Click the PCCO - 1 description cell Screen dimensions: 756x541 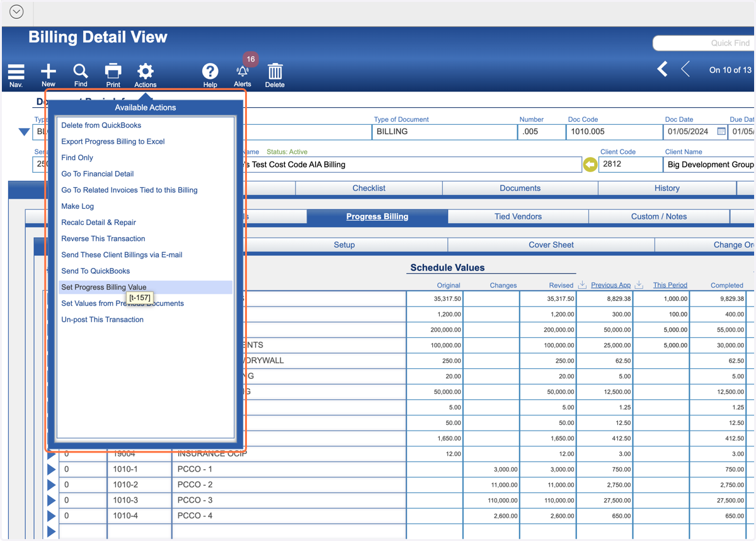coord(289,470)
